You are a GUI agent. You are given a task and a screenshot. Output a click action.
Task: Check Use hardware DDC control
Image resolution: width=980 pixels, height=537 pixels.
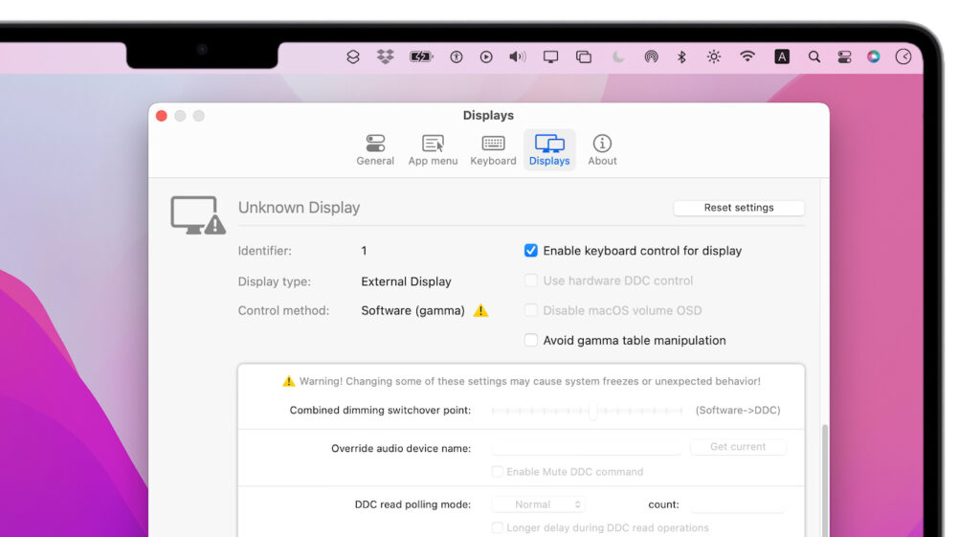pos(530,280)
